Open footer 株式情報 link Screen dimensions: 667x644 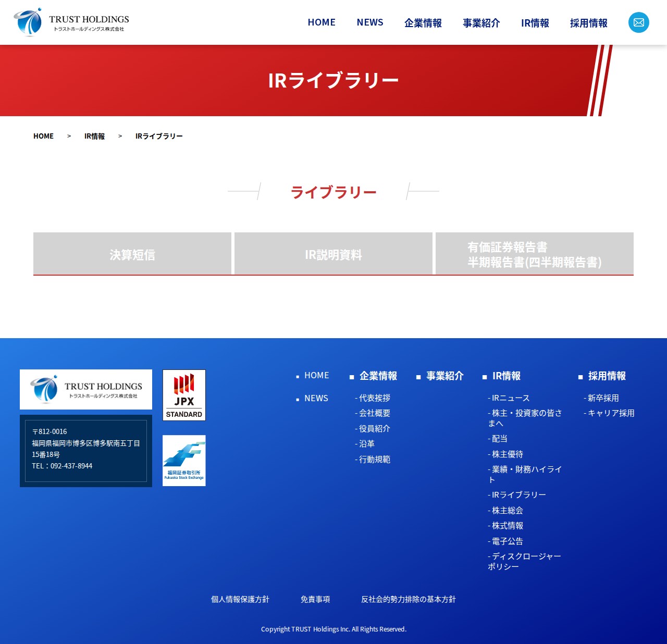point(505,526)
